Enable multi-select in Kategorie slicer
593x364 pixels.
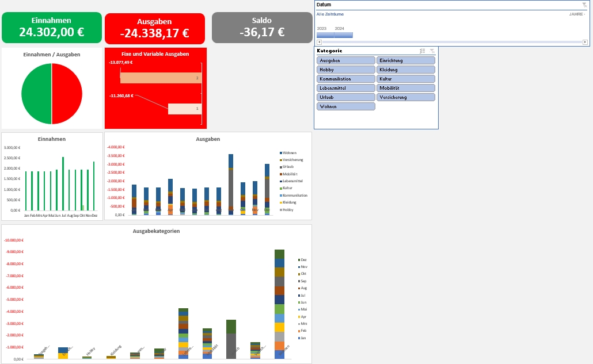coord(422,51)
